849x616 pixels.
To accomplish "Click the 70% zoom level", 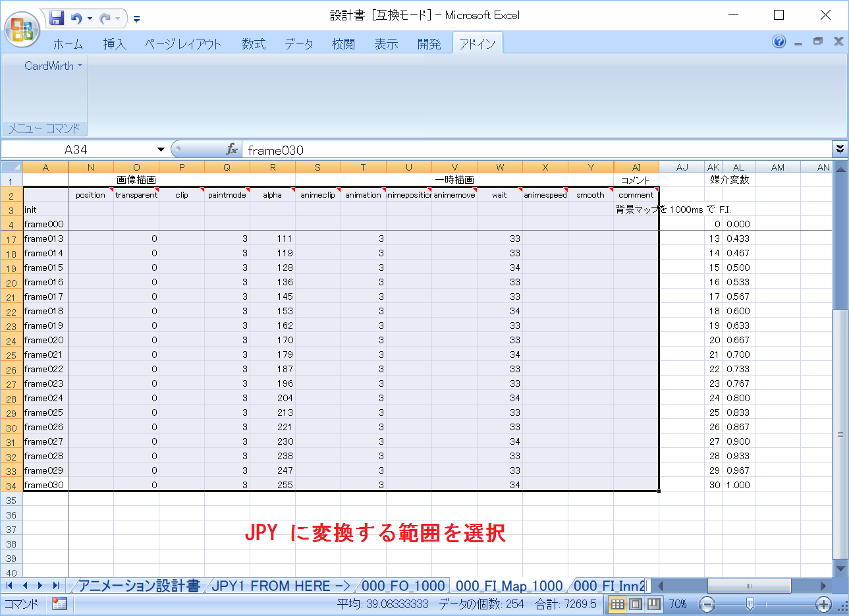I will pyautogui.click(x=678, y=604).
